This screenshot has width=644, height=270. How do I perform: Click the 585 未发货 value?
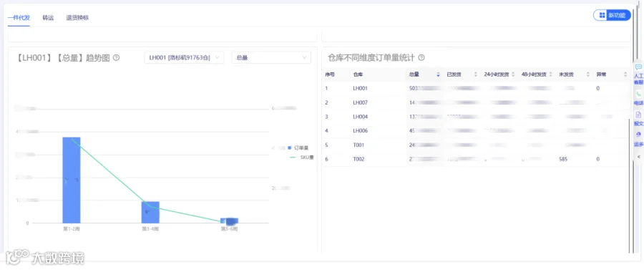click(x=563, y=159)
